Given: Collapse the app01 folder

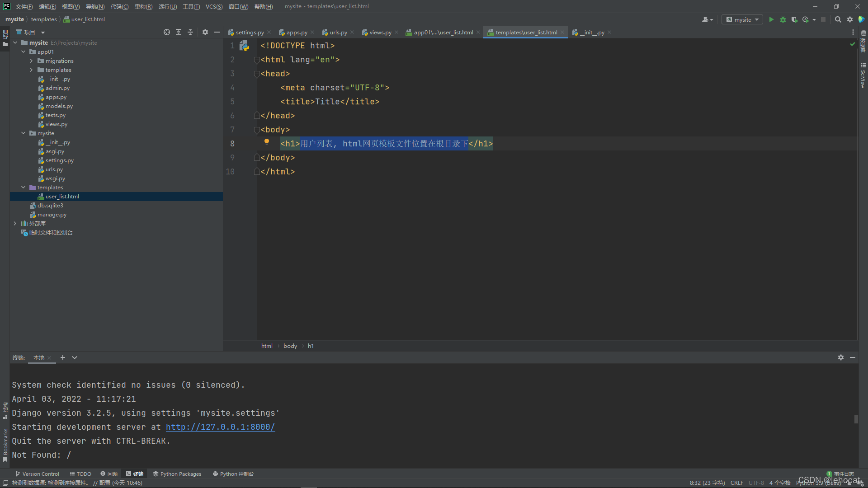Looking at the screenshot, I should (24, 52).
